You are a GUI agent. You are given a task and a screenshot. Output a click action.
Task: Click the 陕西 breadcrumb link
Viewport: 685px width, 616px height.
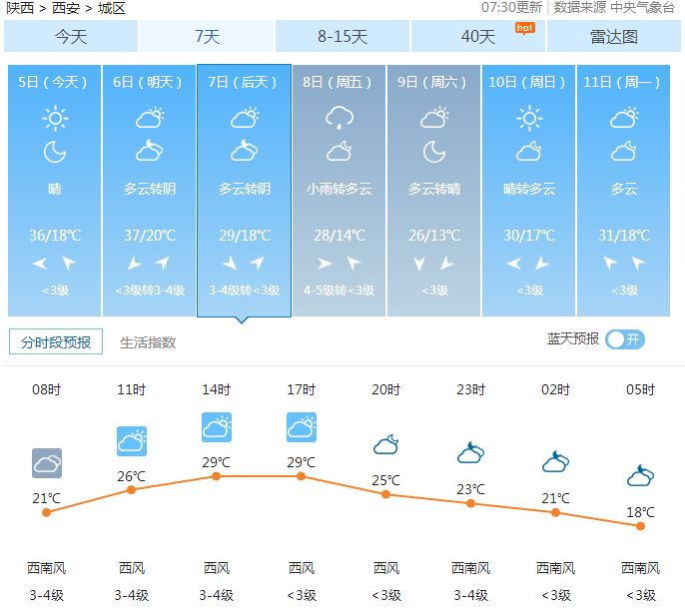20,8
